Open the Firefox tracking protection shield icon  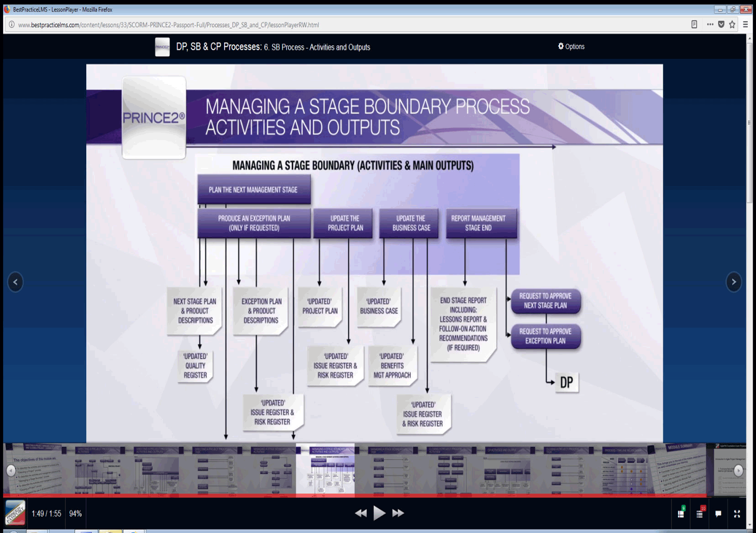721,25
